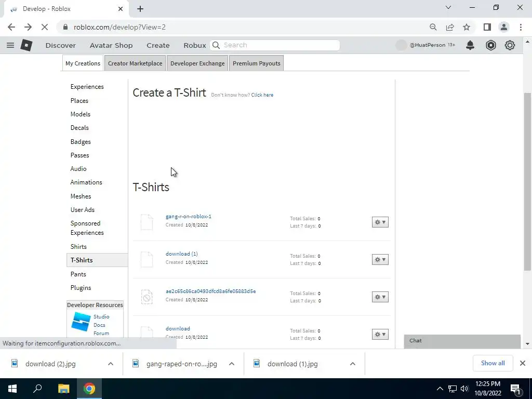Expand gear dropdown for download (1) T-shirt
This screenshot has height=399, width=532.
380,260
